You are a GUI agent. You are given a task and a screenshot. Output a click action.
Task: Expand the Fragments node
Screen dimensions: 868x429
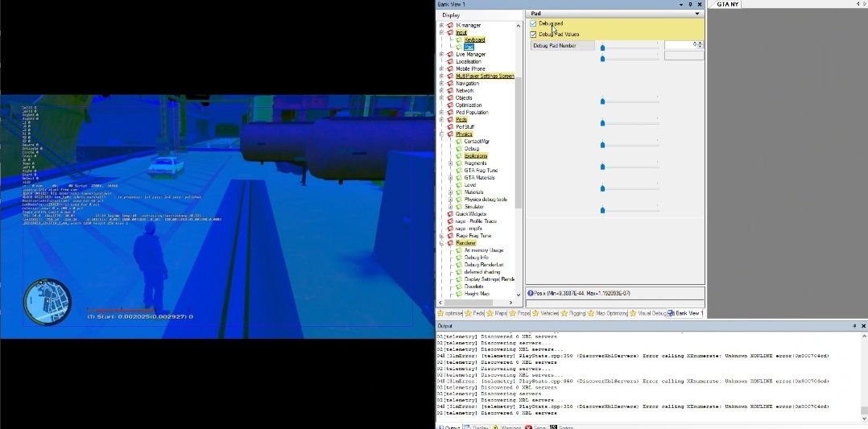tap(450, 163)
